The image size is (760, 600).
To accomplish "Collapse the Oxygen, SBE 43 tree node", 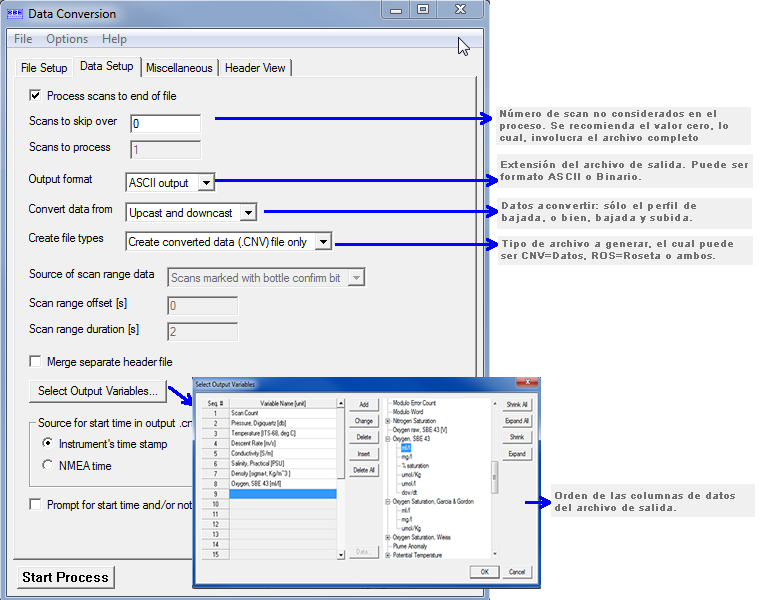I will [387, 438].
